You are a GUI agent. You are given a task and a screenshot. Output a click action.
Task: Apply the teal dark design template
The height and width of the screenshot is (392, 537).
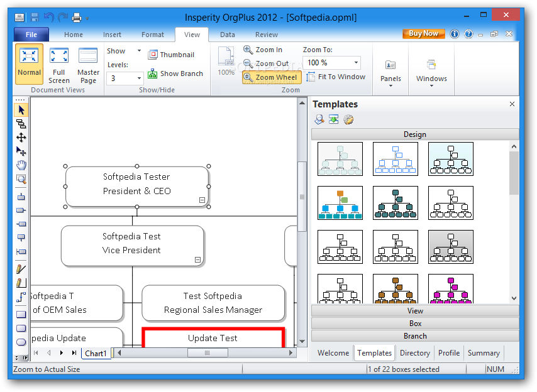[396, 203]
